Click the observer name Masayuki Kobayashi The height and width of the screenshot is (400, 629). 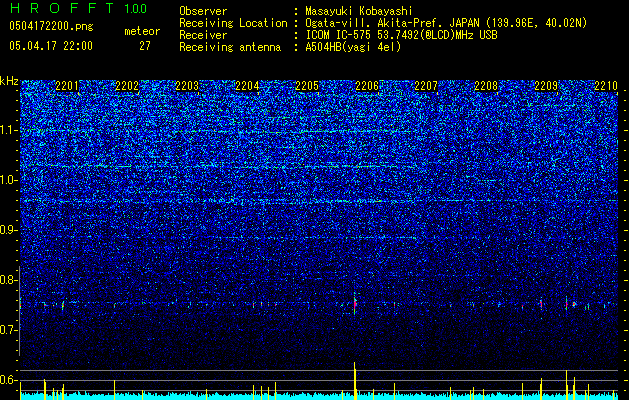(359, 11)
